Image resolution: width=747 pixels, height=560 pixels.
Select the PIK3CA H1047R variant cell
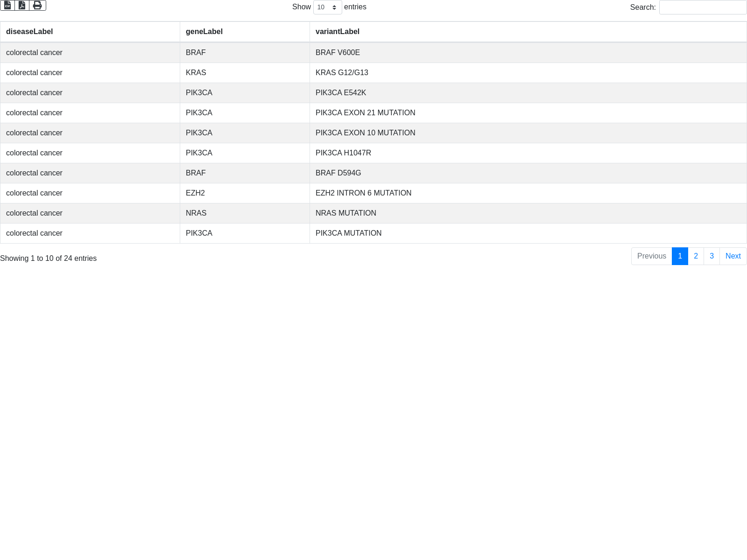pos(528,153)
